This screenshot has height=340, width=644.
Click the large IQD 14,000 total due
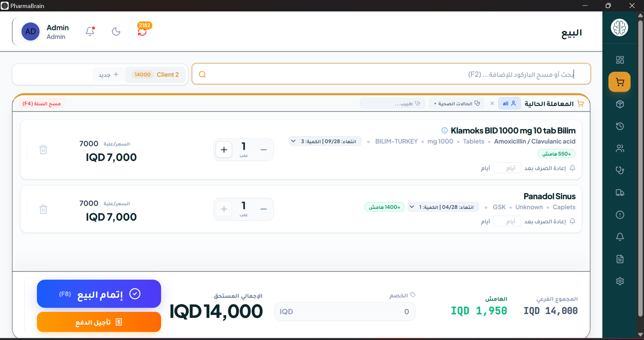tap(216, 311)
